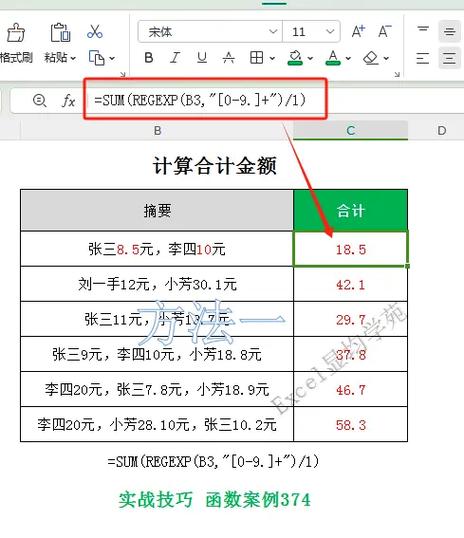Viewport: 464px width, 538px height.
Task: Click the Clear eraser icon
Action: (371, 58)
